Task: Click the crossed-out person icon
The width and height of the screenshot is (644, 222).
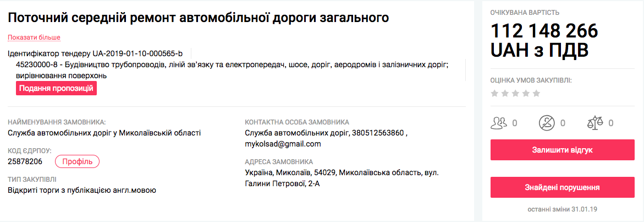Action: coord(546,122)
